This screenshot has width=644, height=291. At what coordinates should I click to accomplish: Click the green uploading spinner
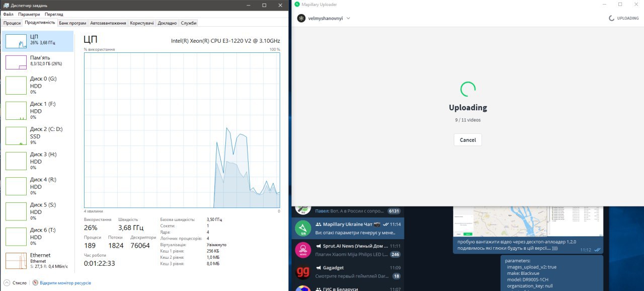[468, 89]
